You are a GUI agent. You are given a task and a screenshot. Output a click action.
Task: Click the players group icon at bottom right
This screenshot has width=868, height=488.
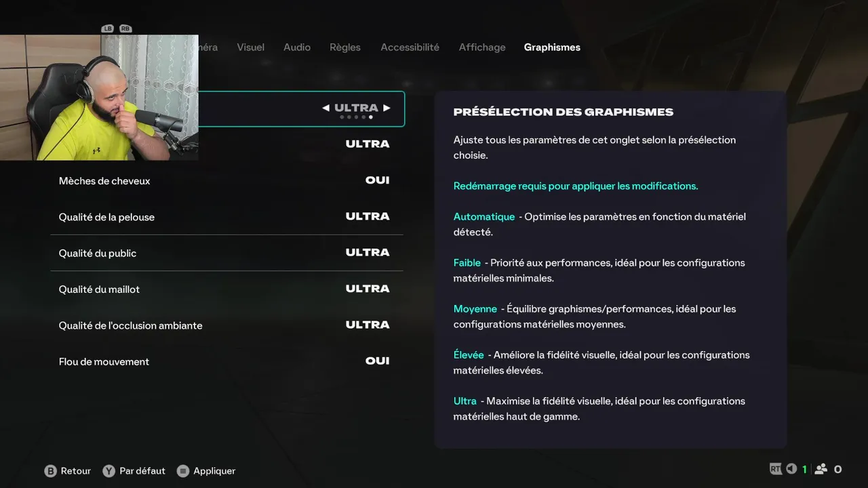click(821, 469)
